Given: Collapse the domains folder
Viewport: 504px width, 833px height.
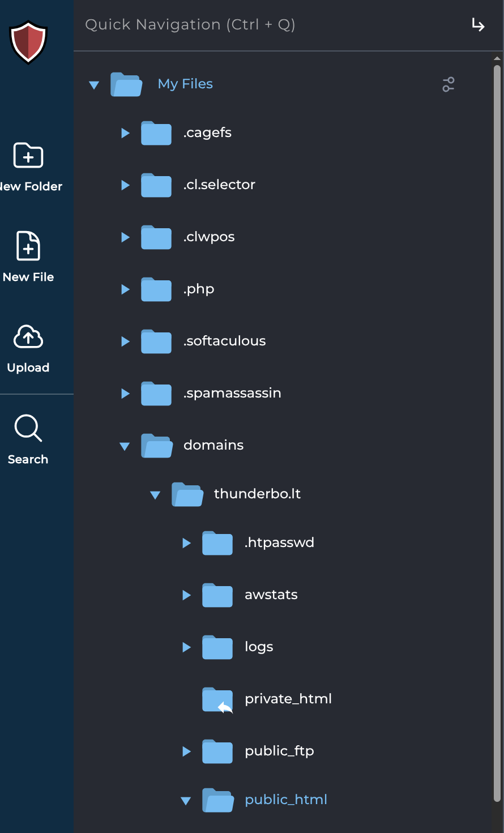Looking at the screenshot, I should (x=125, y=446).
